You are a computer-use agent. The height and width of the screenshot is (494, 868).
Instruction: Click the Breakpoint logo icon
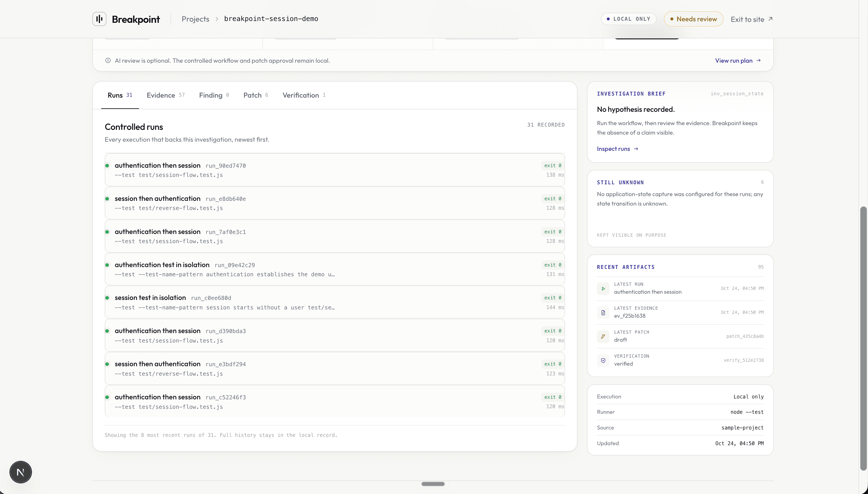point(99,19)
